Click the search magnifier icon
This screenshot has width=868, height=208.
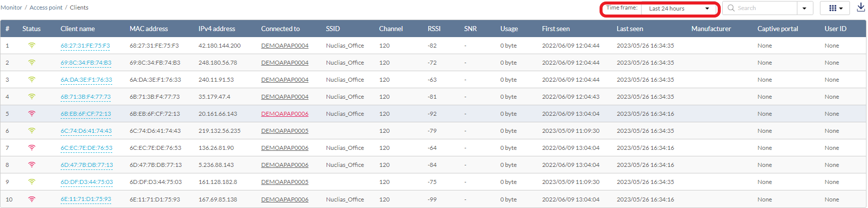coord(731,8)
